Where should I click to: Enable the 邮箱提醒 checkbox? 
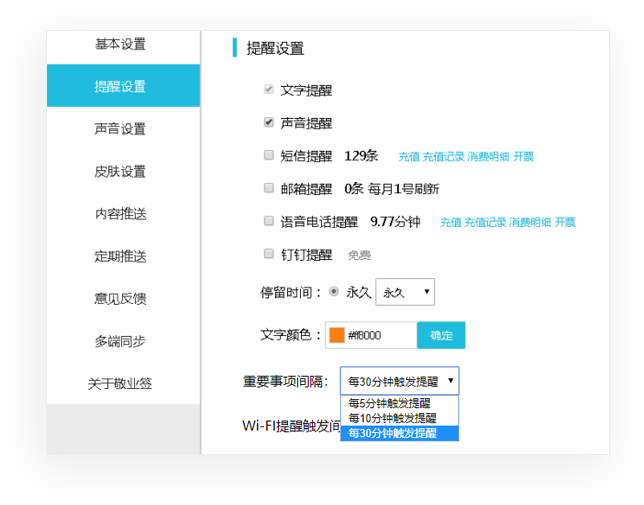[269, 188]
